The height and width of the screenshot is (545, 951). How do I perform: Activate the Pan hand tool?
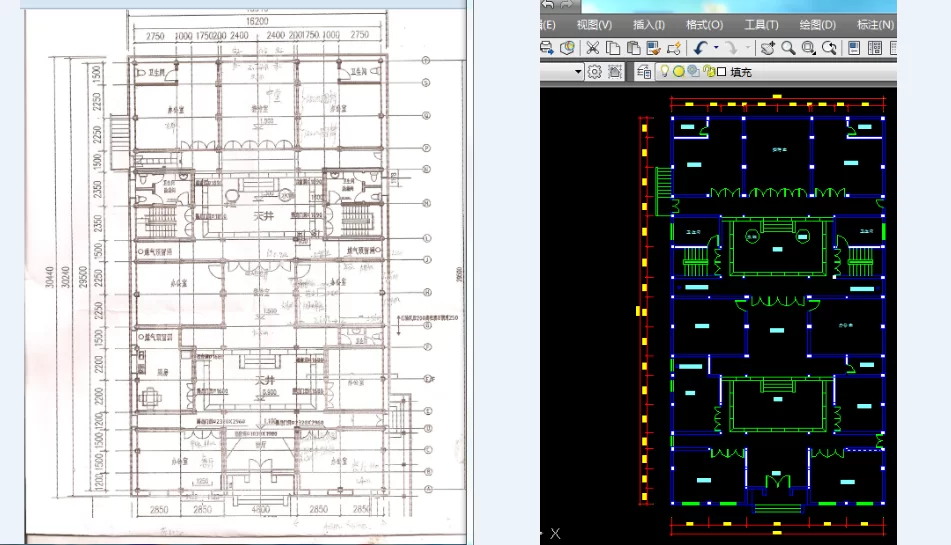point(768,48)
